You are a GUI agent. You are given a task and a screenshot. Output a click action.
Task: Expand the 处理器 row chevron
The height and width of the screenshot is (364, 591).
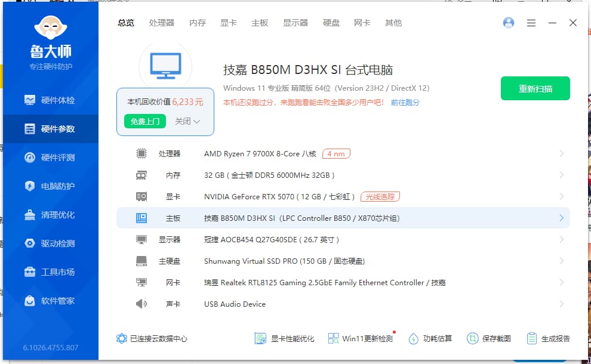pos(562,153)
